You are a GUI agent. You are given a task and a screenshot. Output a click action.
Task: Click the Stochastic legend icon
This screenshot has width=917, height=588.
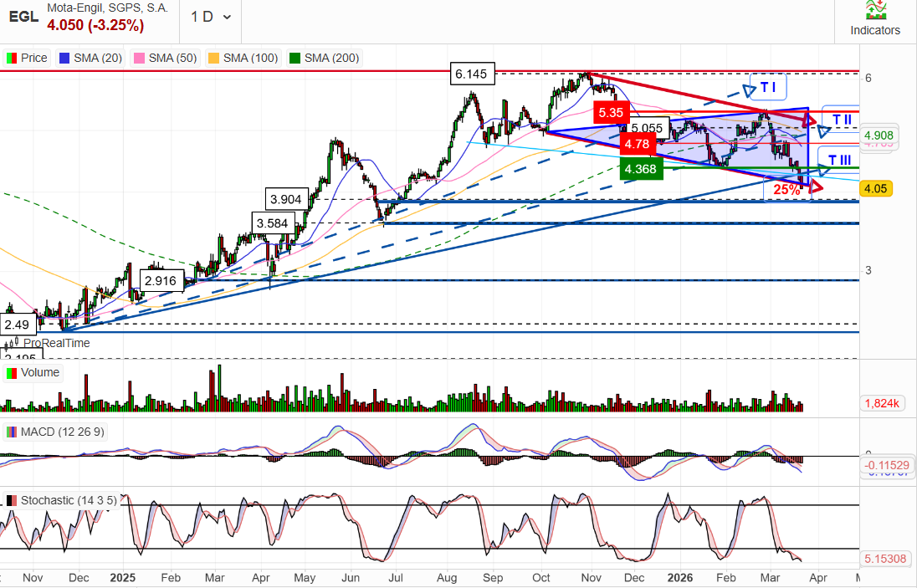coord(11,500)
